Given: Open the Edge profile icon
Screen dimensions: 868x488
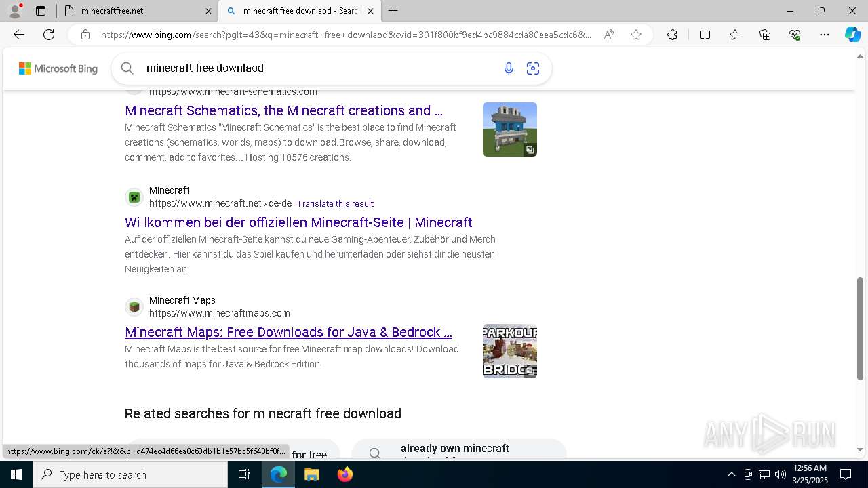Looking at the screenshot, I should (15, 11).
